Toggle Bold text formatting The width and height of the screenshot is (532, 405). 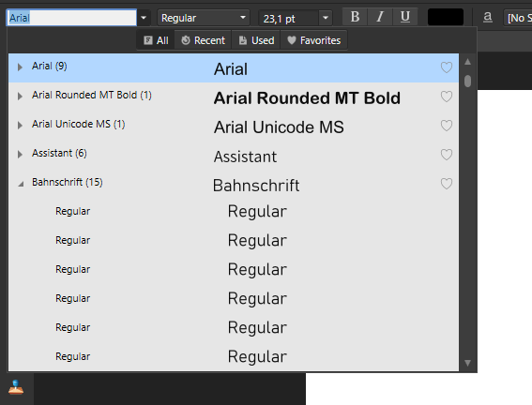pos(355,17)
